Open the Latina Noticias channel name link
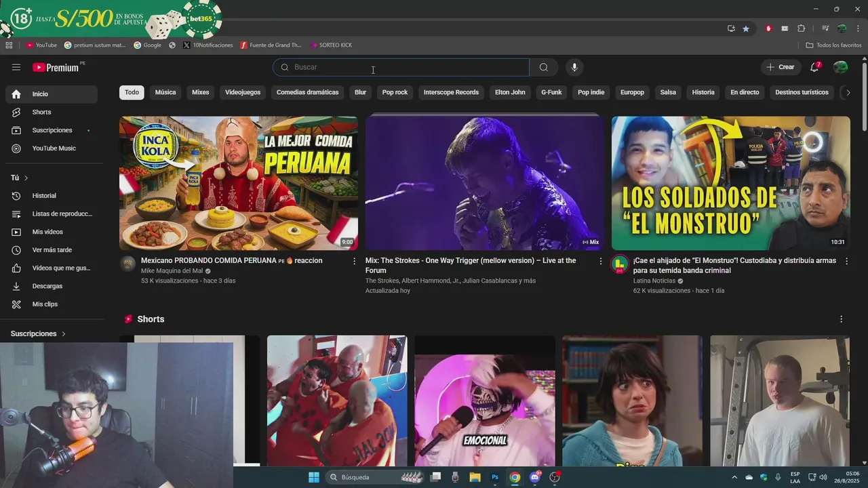Screen dimensions: 868x488 (x=654, y=281)
